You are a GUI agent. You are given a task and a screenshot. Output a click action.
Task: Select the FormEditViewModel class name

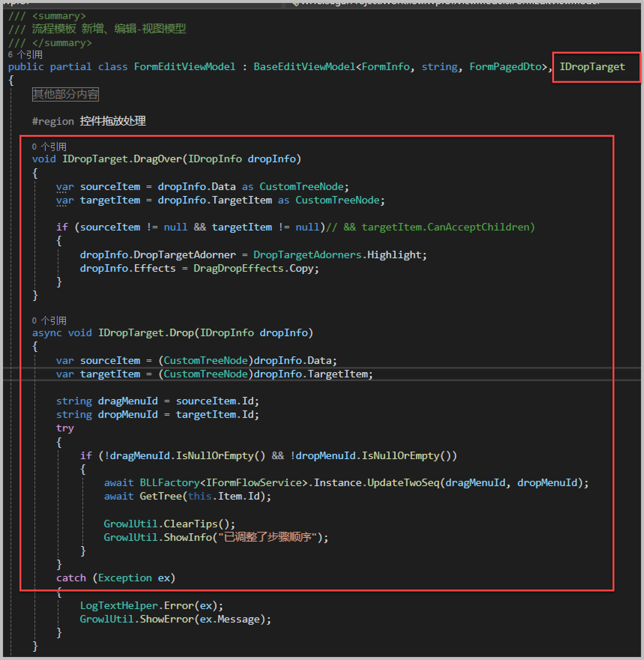[x=185, y=67]
